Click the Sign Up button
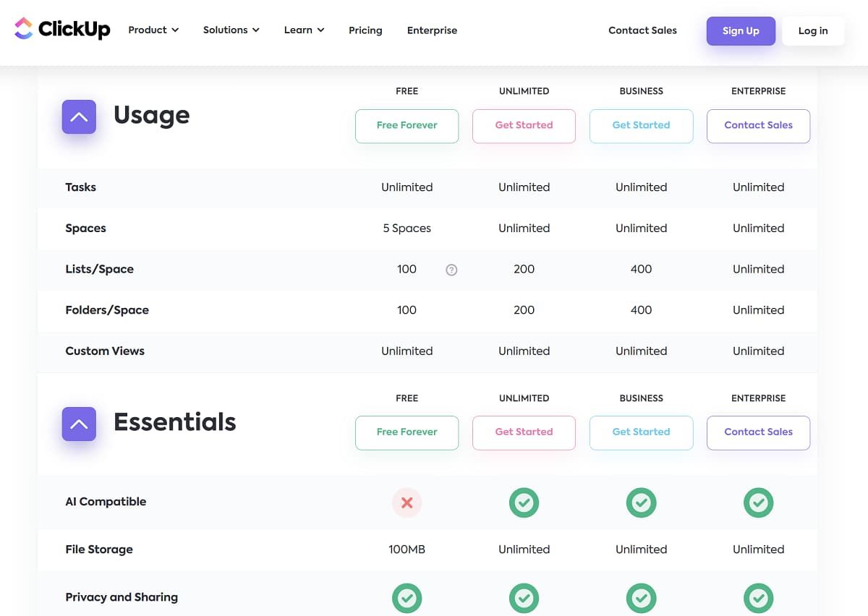Image resolution: width=868 pixels, height=616 pixels. click(741, 30)
